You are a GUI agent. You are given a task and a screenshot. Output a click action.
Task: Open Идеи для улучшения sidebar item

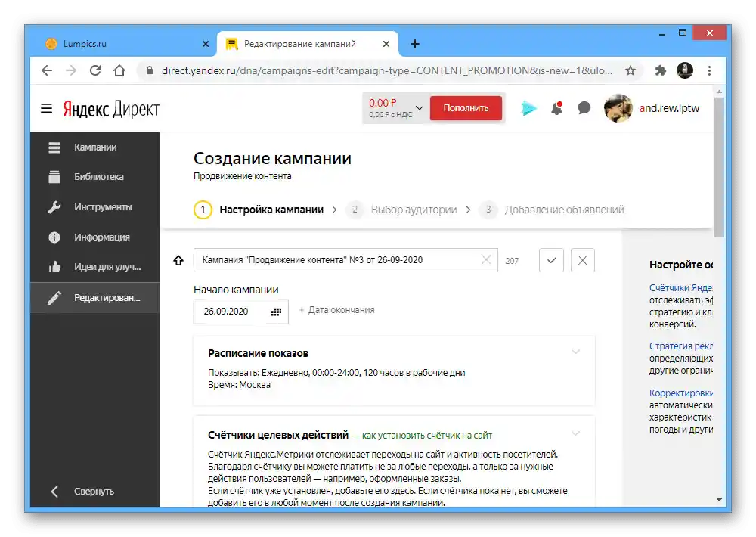pos(95,267)
